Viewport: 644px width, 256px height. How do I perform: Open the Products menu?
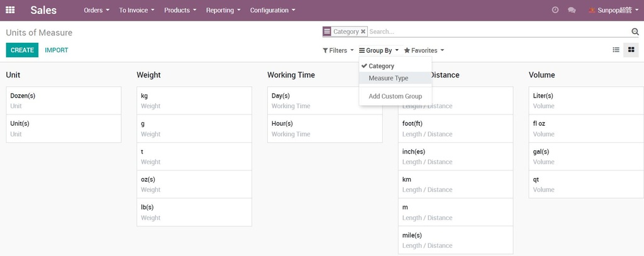click(180, 10)
